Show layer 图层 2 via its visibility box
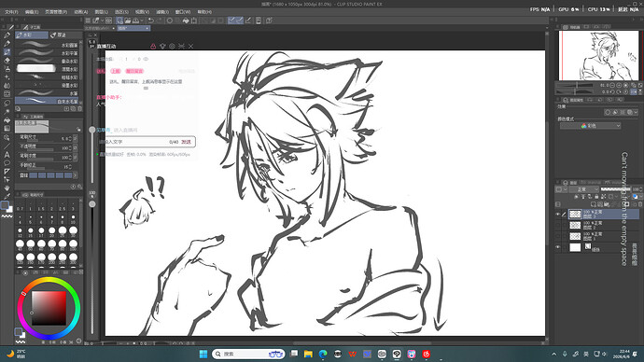The image size is (644, 362). click(558, 226)
